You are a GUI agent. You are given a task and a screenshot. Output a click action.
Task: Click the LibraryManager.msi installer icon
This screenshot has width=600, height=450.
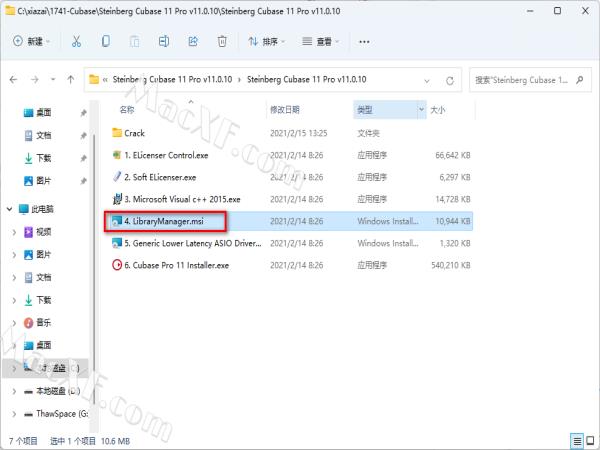(x=117, y=221)
